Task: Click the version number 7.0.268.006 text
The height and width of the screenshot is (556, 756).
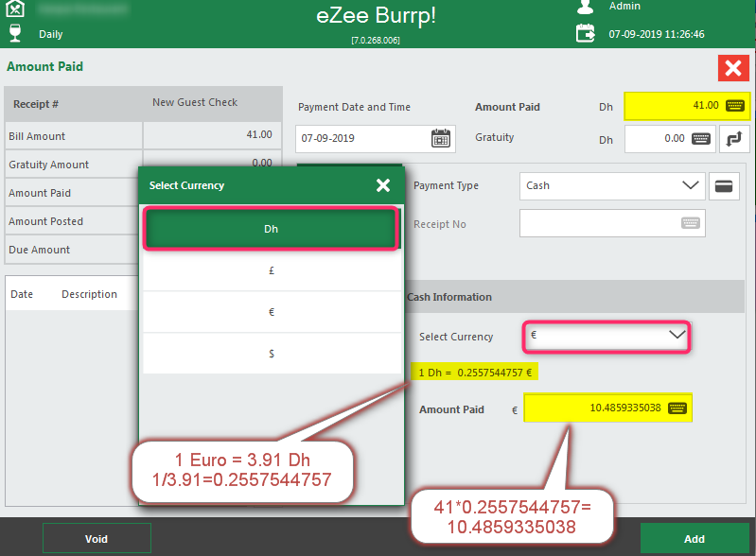Action: pyautogui.click(x=375, y=41)
